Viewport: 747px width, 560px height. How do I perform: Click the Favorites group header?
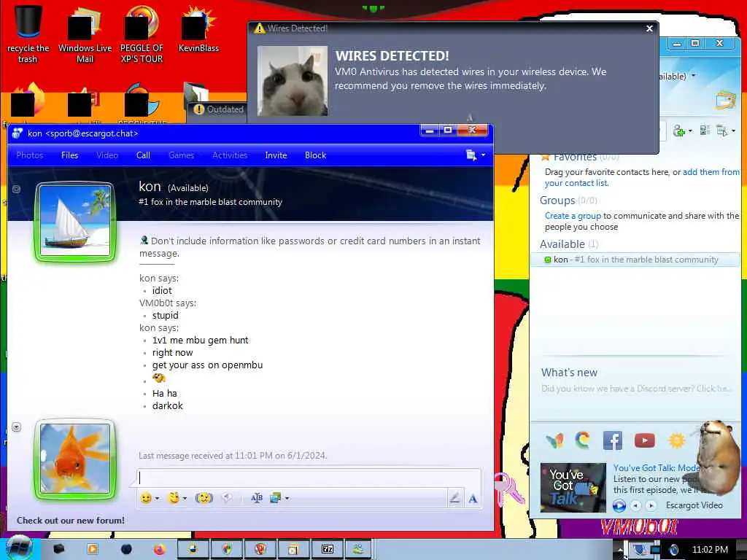(x=580, y=157)
